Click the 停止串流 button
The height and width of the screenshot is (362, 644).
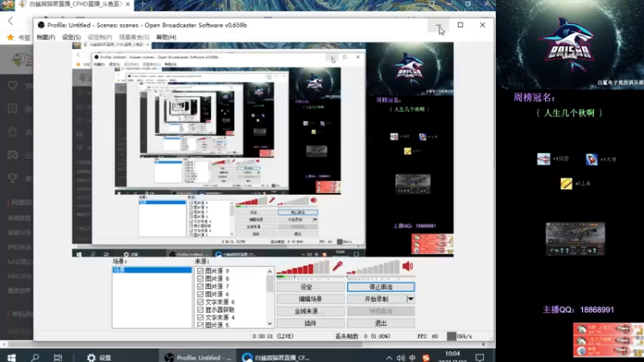(381, 287)
